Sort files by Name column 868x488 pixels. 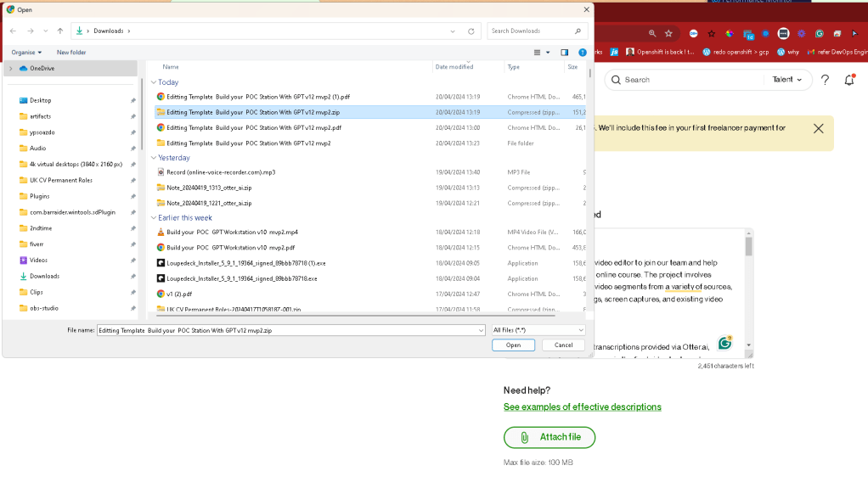[171, 67]
